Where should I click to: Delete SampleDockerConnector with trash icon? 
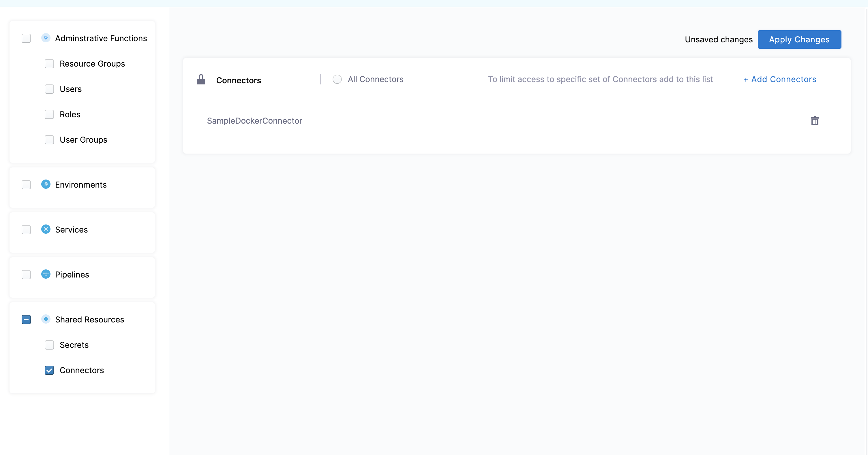pos(815,121)
